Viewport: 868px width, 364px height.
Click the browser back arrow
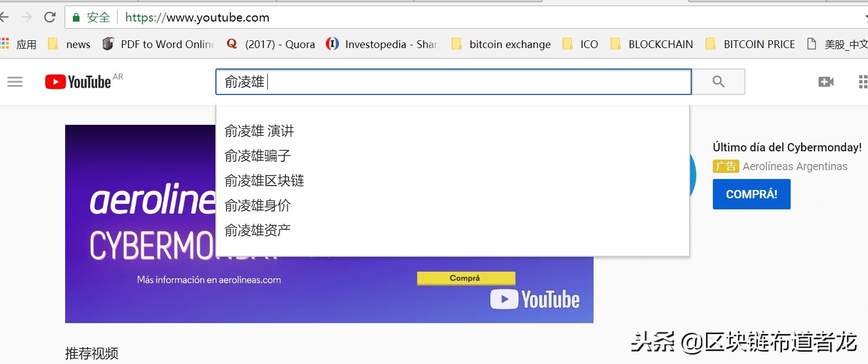pos(4,17)
